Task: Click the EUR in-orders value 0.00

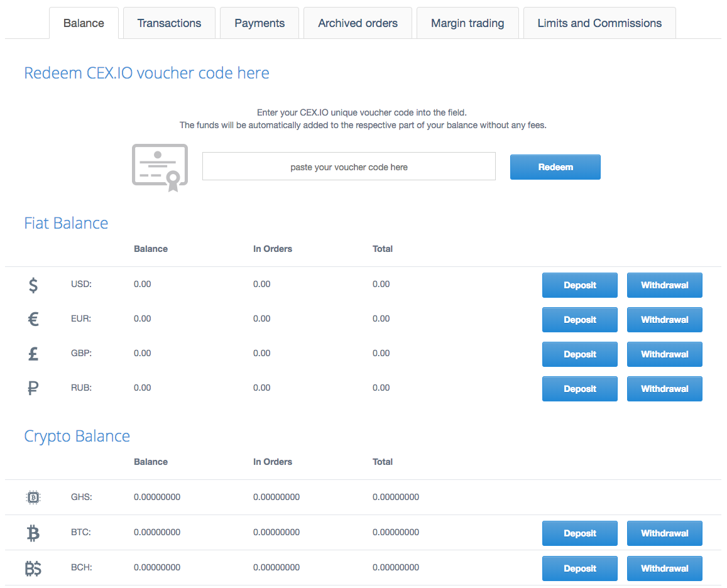Action: [x=261, y=318]
